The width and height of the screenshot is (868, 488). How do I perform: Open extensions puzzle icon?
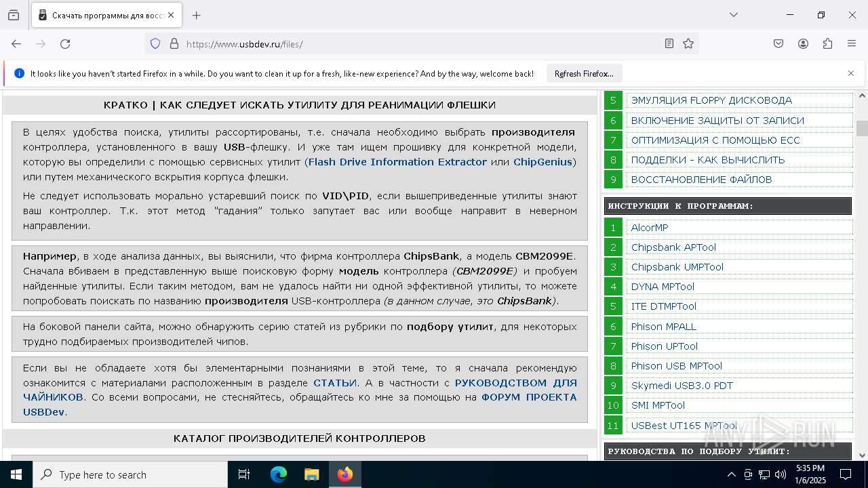coord(827,43)
